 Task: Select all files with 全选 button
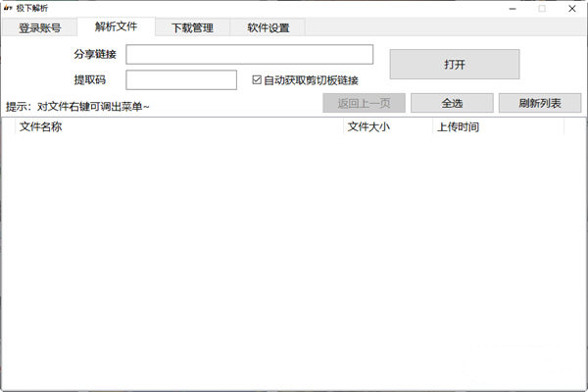coord(452,103)
